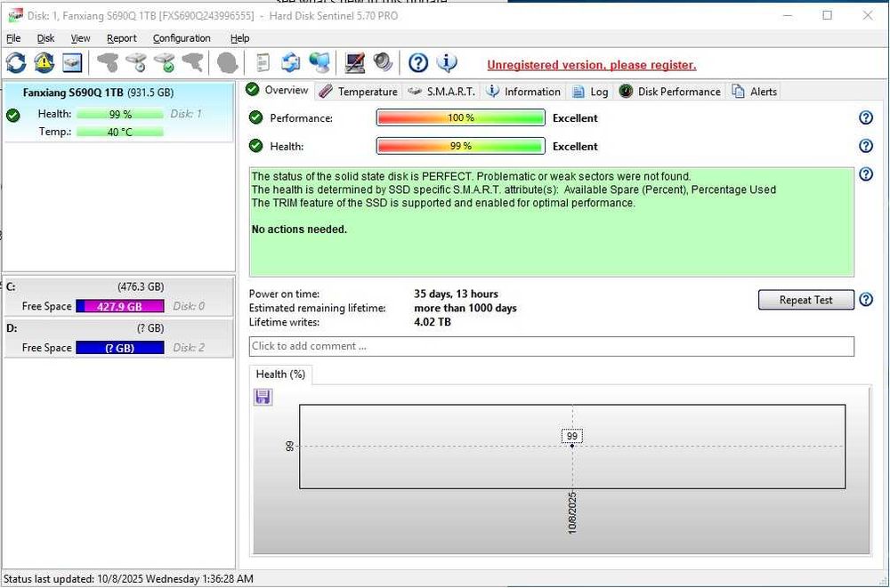Click the refresh disks toolbar icon
The height and width of the screenshot is (588, 890).
click(x=16, y=62)
